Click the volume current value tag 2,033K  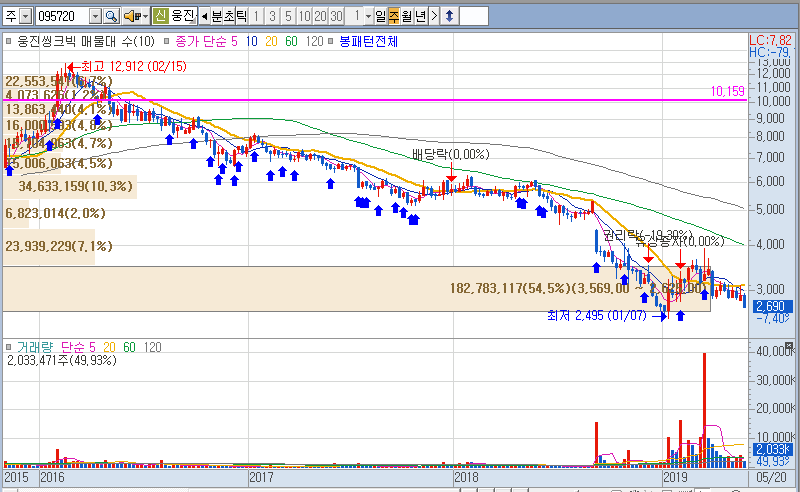point(773,449)
